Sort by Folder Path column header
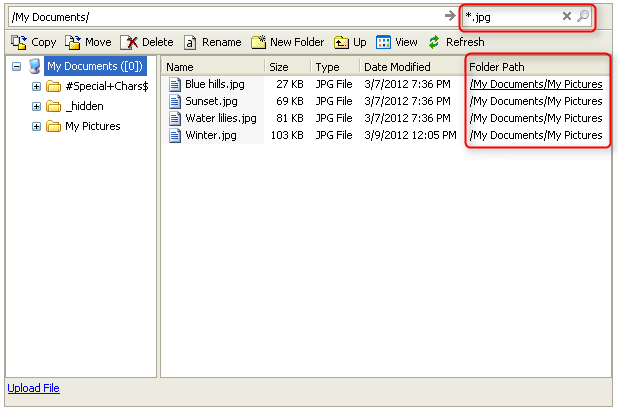Viewport: 618px width, 411px height. point(538,67)
